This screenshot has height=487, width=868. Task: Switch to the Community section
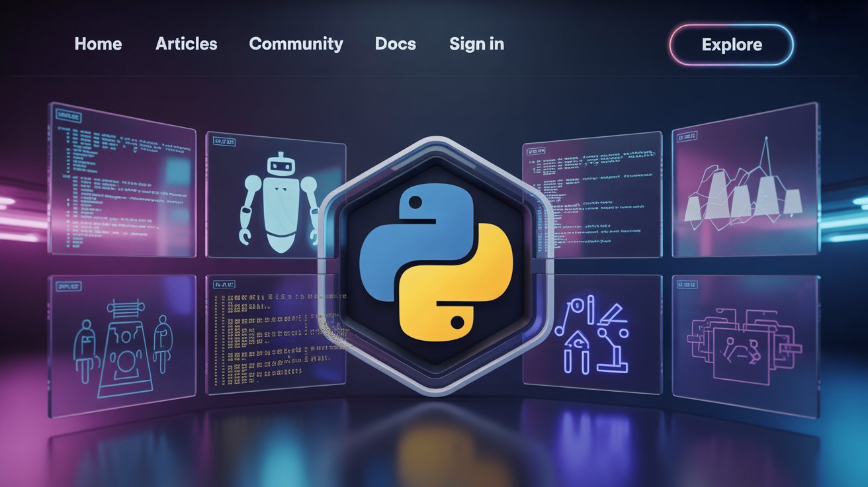[296, 44]
